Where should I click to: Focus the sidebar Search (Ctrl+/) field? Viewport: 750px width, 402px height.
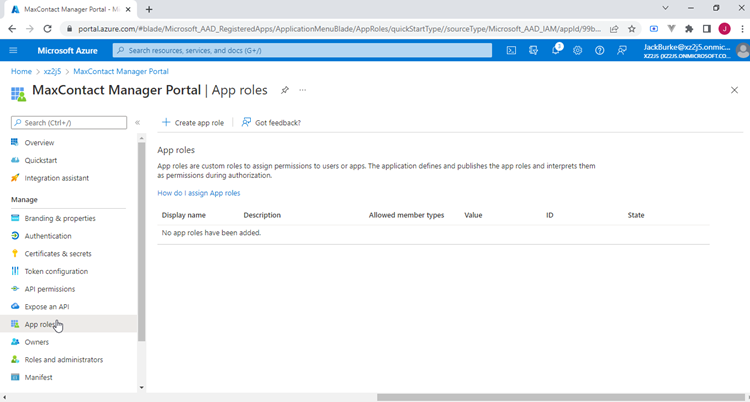pyautogui.click(x=69, y=123)
